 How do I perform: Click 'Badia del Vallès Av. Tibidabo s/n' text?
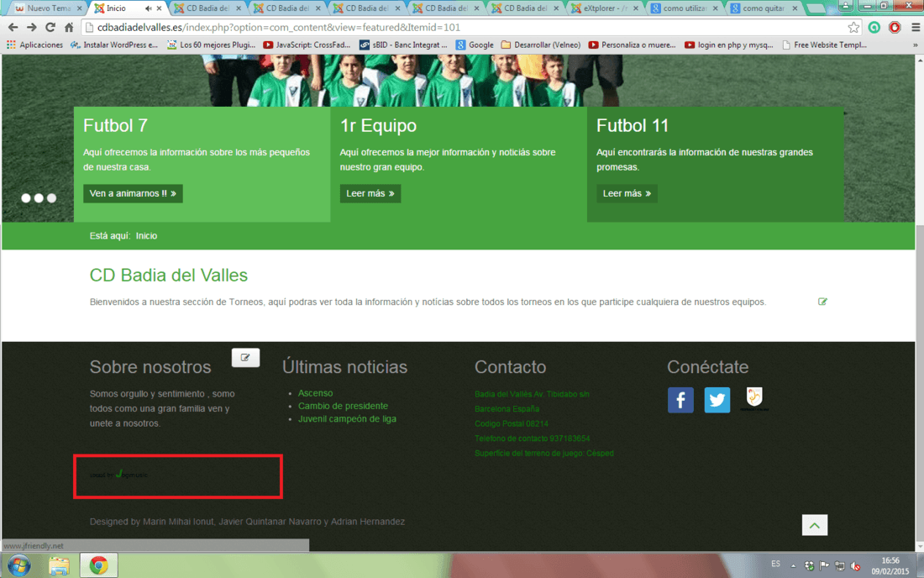[x=532, y=394]
